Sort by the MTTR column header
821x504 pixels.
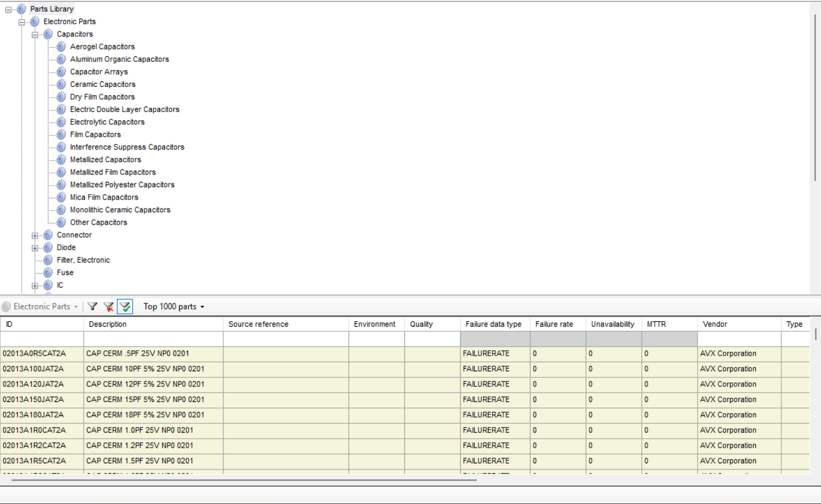[669, 324]
